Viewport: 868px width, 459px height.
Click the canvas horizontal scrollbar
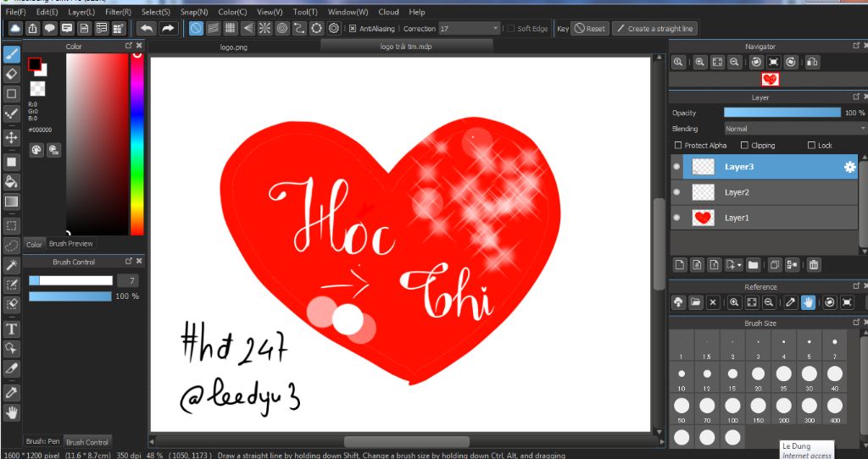407,442
